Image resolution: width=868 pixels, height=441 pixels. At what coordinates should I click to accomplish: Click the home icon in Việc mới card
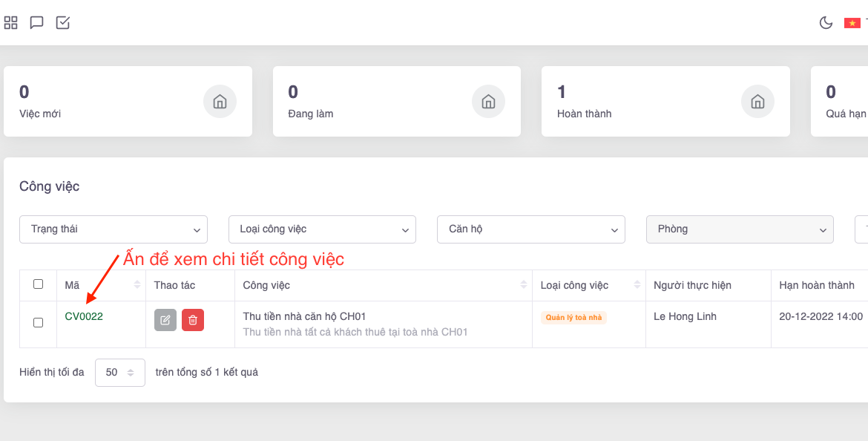[x=220, y=102]
